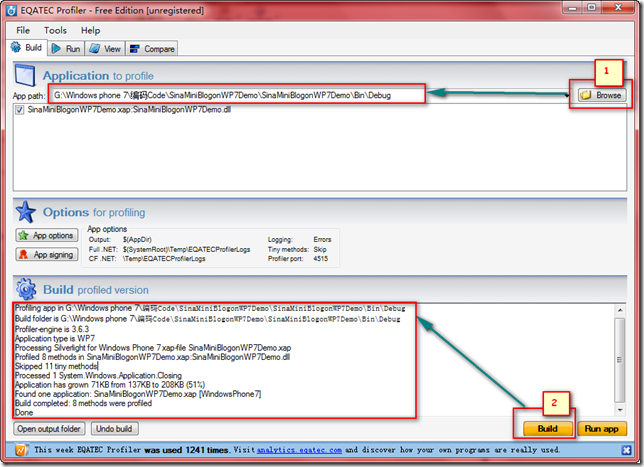Click the Application to profile section icon
Image resolution: width=644 pixels, height=467 pixels.
[x=25, y=76]
